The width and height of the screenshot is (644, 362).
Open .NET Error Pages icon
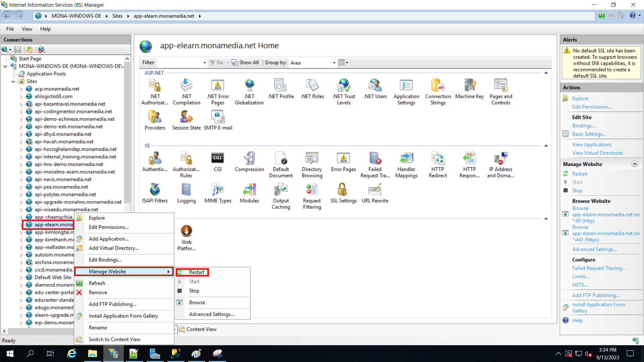point(218,92)
